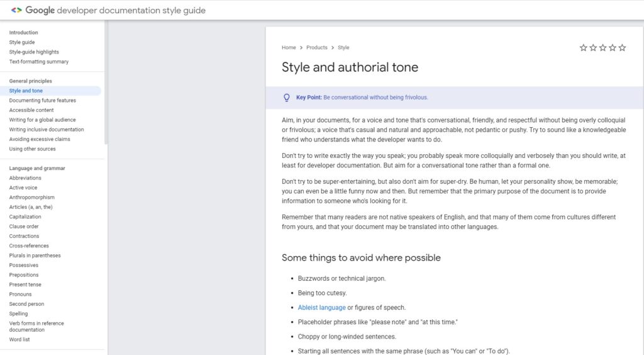
Task: Rate the page five stars
Action: [622, 48]
